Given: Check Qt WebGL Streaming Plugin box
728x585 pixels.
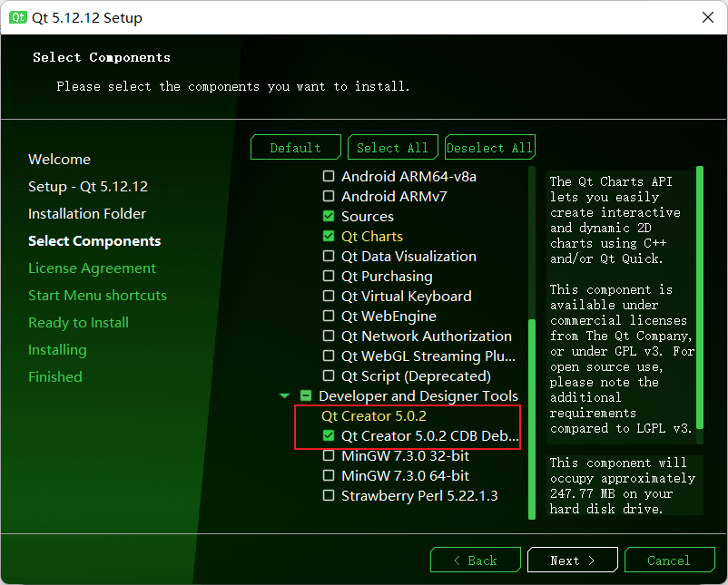Looking at the screenshot, I should point(329,356).
